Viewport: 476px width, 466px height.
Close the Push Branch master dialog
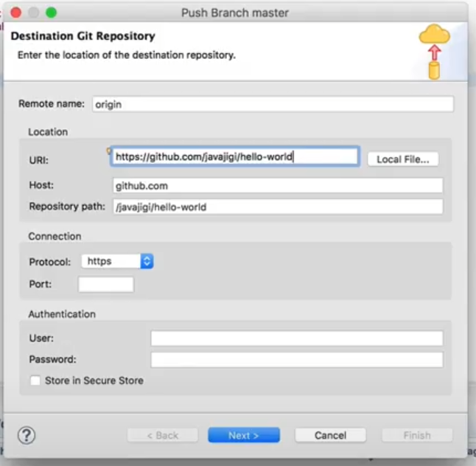point(15,13)
